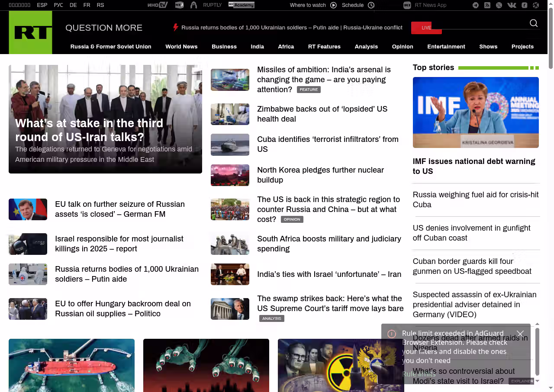Open the IMF Kristalina Georgieva top story image
This screenshot has width=554, height=392.
(x=476, y=112)
